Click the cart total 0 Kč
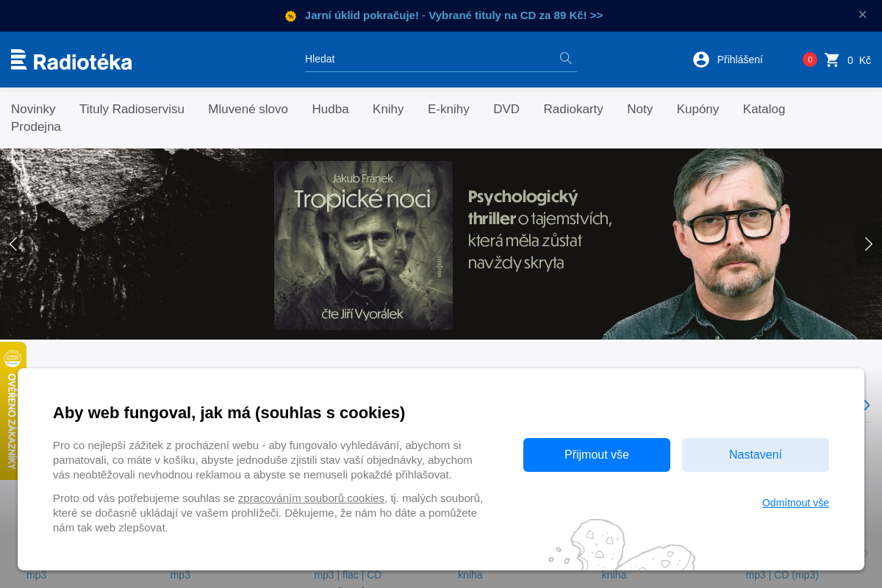 click(858, 60)
